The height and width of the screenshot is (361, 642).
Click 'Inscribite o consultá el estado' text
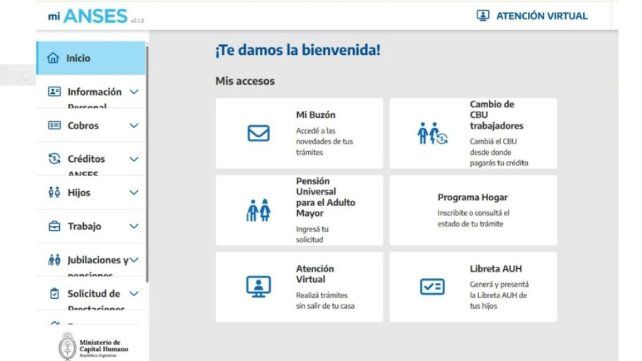[473, 218]
